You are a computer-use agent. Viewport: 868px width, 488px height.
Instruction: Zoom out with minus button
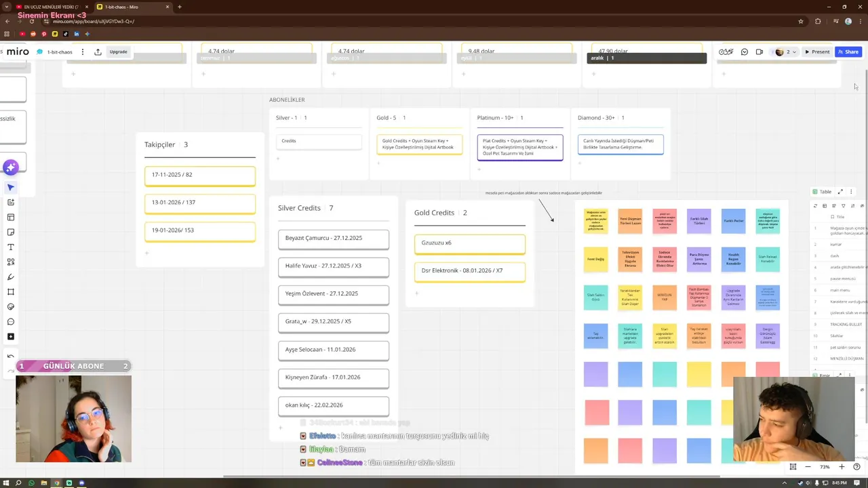[808, 467]
